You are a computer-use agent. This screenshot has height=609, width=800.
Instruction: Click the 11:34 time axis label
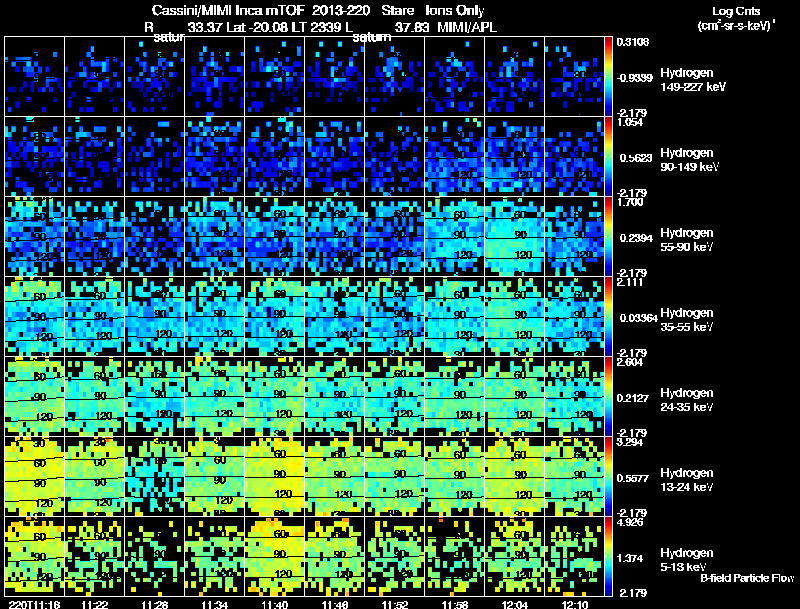[x=215, y=604]
